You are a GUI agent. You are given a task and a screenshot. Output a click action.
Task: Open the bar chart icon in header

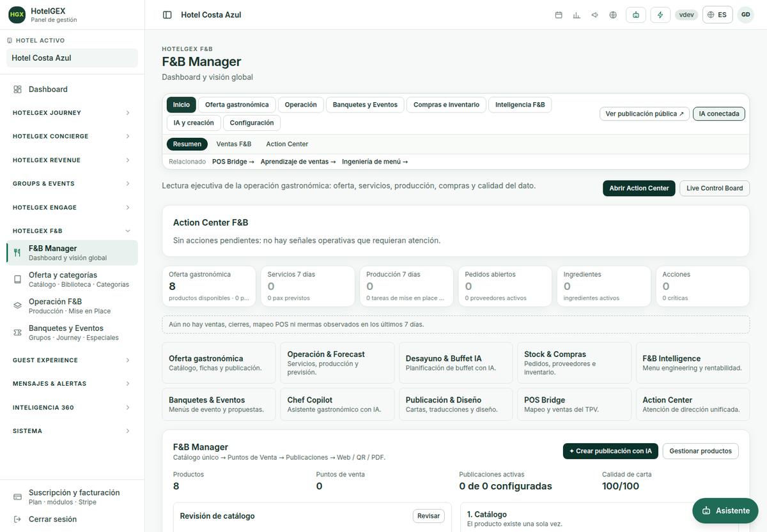click(577, 15)
